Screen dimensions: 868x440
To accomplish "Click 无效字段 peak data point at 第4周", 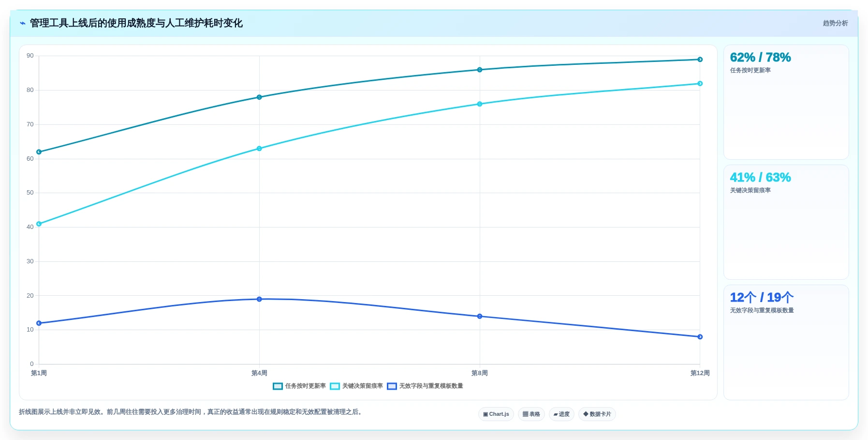I will (259, 299).
